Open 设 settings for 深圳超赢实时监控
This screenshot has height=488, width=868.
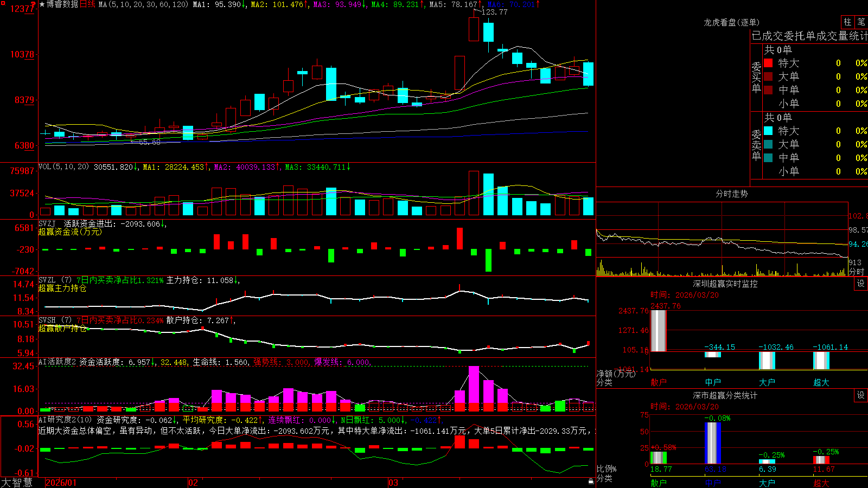(x=861, y=284)
